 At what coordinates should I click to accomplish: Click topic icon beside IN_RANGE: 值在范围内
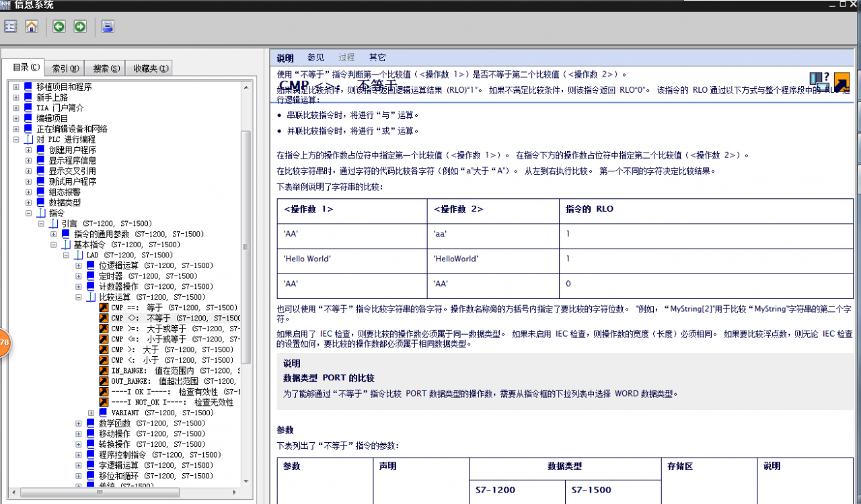click(104, 371)
